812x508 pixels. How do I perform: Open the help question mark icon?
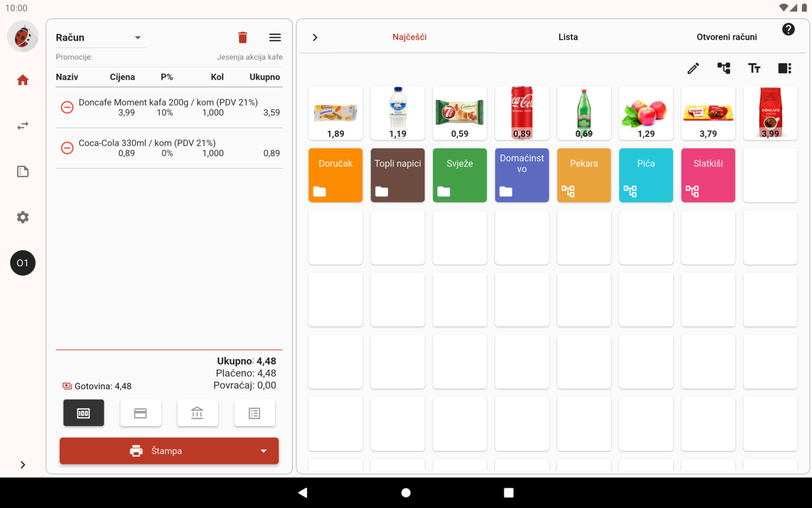[x=789, y=29]
